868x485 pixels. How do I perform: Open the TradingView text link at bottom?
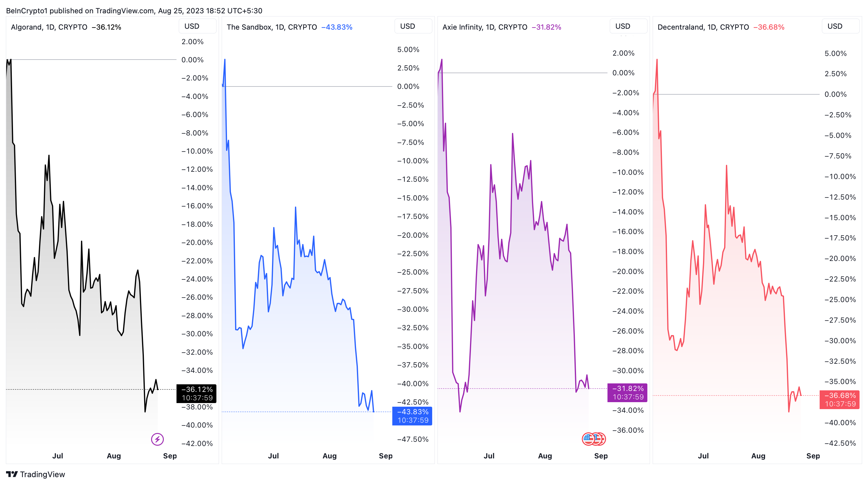(42, 474)
